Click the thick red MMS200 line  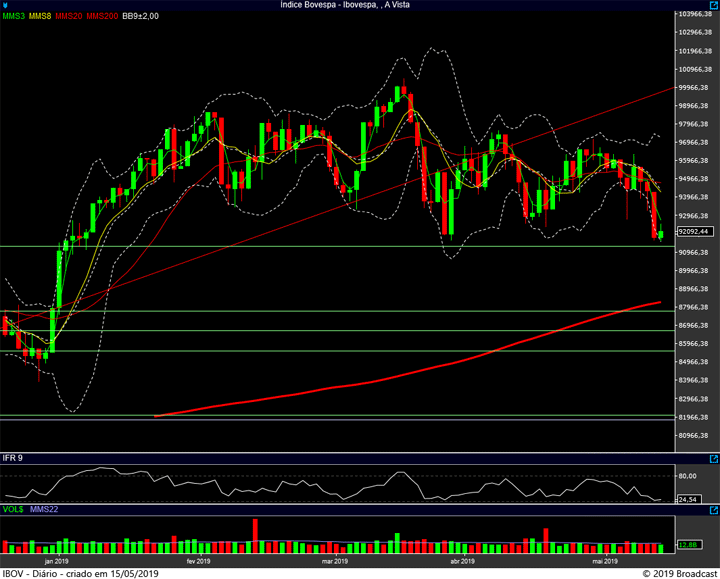pos(400,377)
